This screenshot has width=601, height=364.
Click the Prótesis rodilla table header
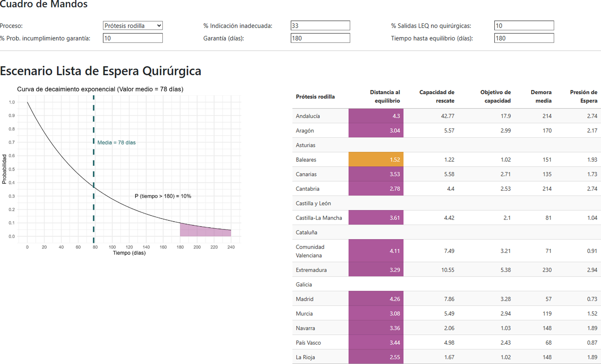click(315, 97)
